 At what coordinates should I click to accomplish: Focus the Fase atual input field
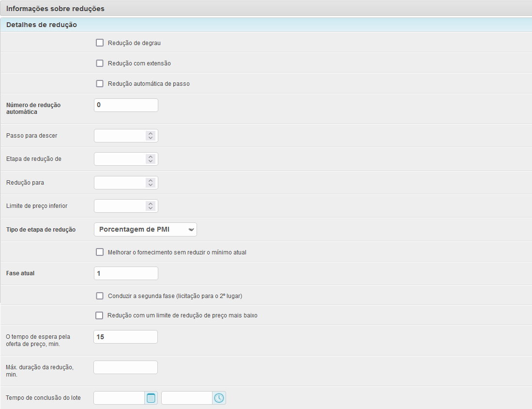(x=126, y=273)
